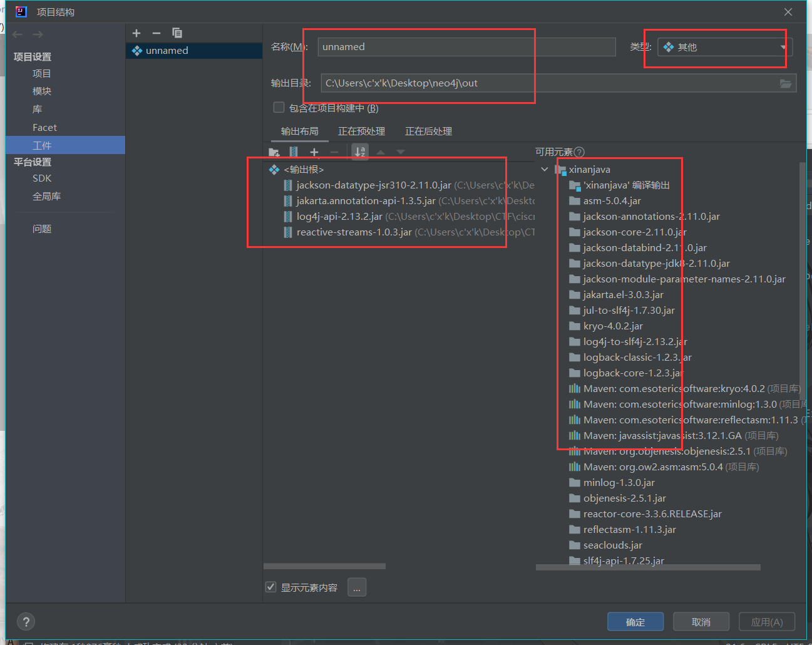
Task: Click the add artifact plus icon
Action: 136,33
